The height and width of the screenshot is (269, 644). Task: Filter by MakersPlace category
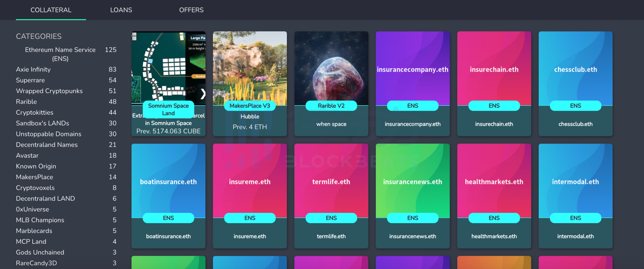tap(66, 177)
